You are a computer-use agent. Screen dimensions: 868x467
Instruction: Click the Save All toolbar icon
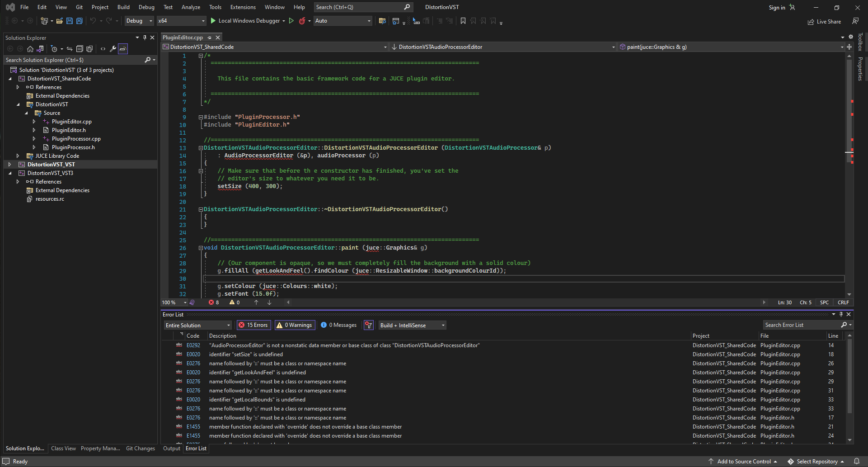(80, 21)
